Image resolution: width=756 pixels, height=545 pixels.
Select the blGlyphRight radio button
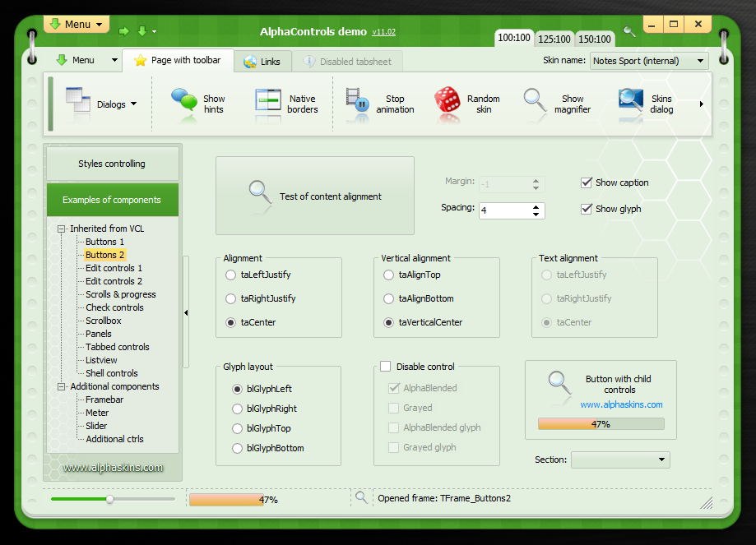(x=237, y=409)
